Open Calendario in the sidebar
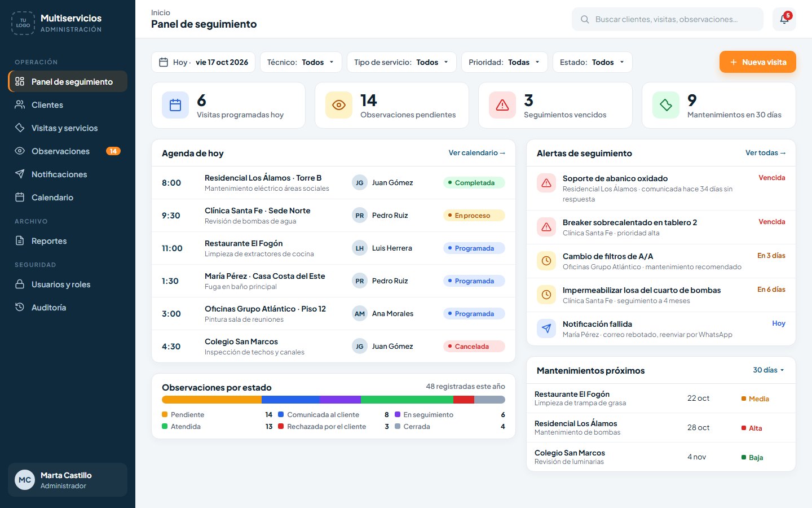Screen dimensions: 812x508 (x=68, y=198)
